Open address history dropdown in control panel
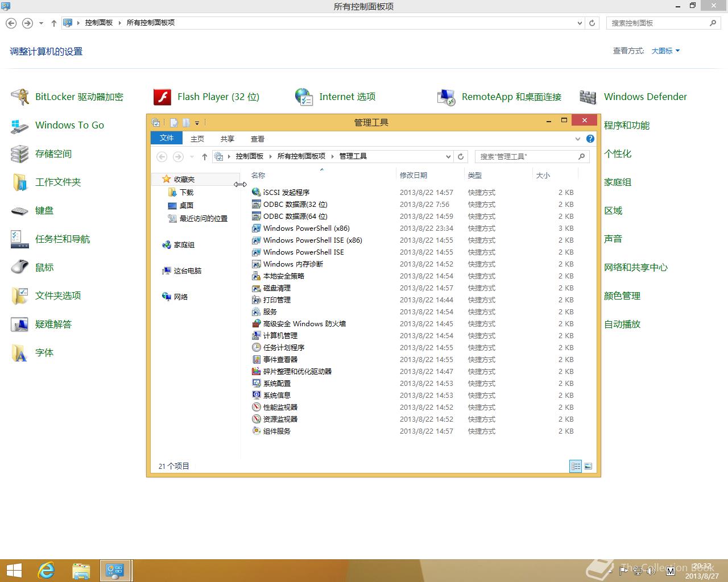728x582 pixels. tap(580, 23)
